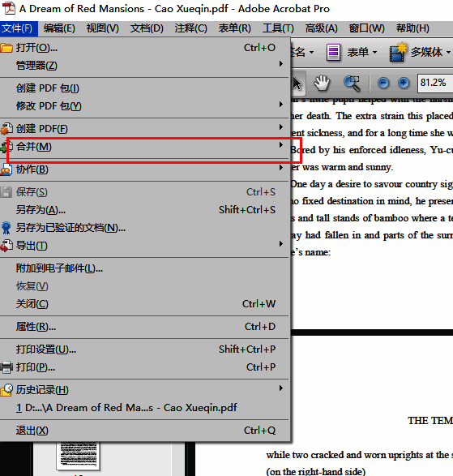
Task: Click the certificate ribbon icon beside 另存为已验证的文档
Action: click(x=6, y=228)
